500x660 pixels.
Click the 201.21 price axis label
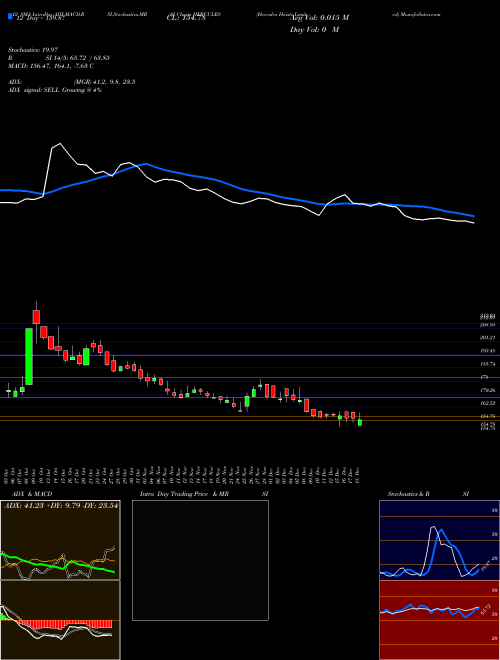point(489,338)
